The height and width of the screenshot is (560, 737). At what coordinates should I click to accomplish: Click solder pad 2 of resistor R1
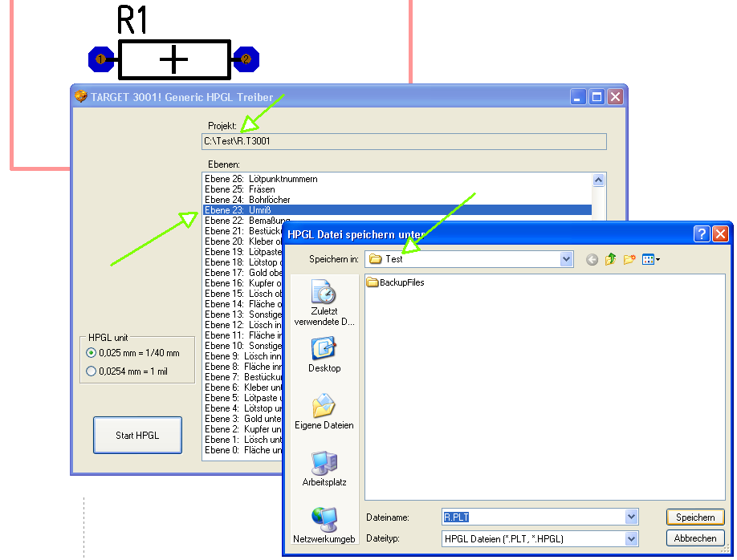click(246, 59)
